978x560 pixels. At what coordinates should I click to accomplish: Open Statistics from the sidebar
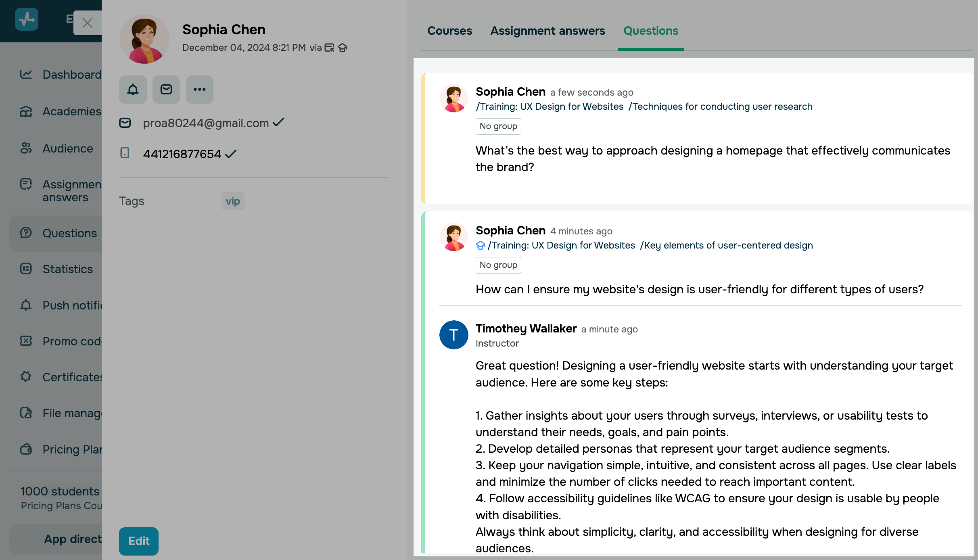point(67,269)
